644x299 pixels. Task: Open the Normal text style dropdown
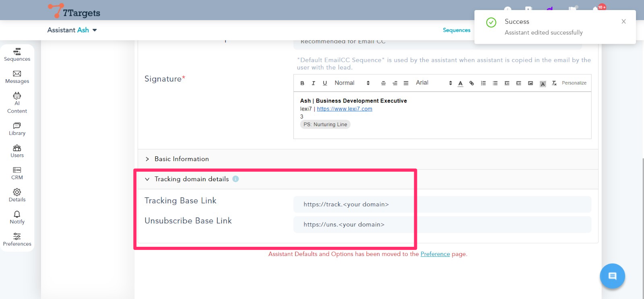(352, 83)
